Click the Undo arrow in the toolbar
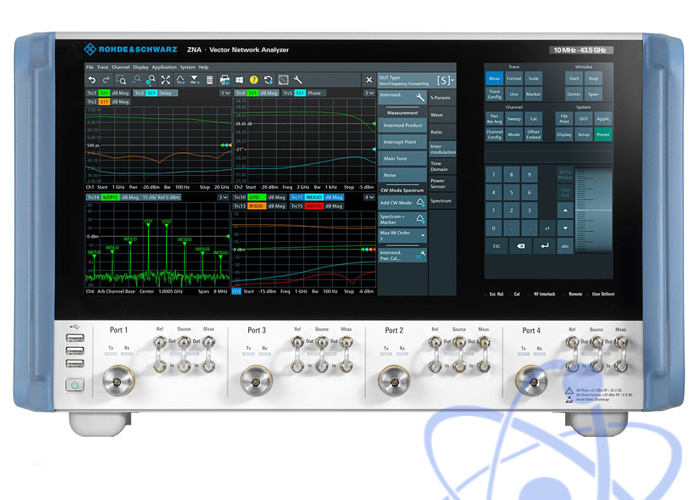This screenshot has height=500, width=700. pyautogui.click(x=92, y=79)
